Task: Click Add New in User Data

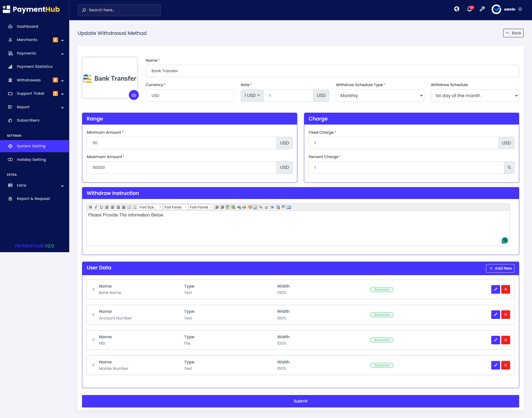Action: [x=500, y=268]
